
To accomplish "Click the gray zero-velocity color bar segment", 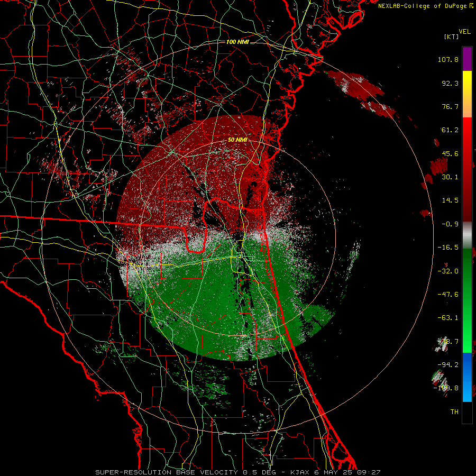I will click(x=467, y=235).
